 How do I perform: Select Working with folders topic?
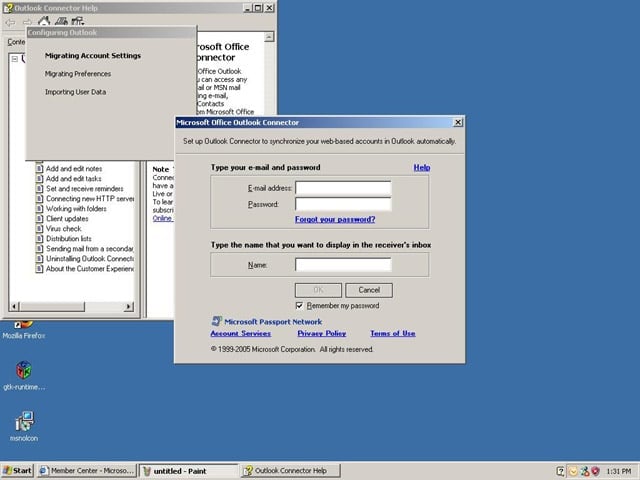(76, 209)
